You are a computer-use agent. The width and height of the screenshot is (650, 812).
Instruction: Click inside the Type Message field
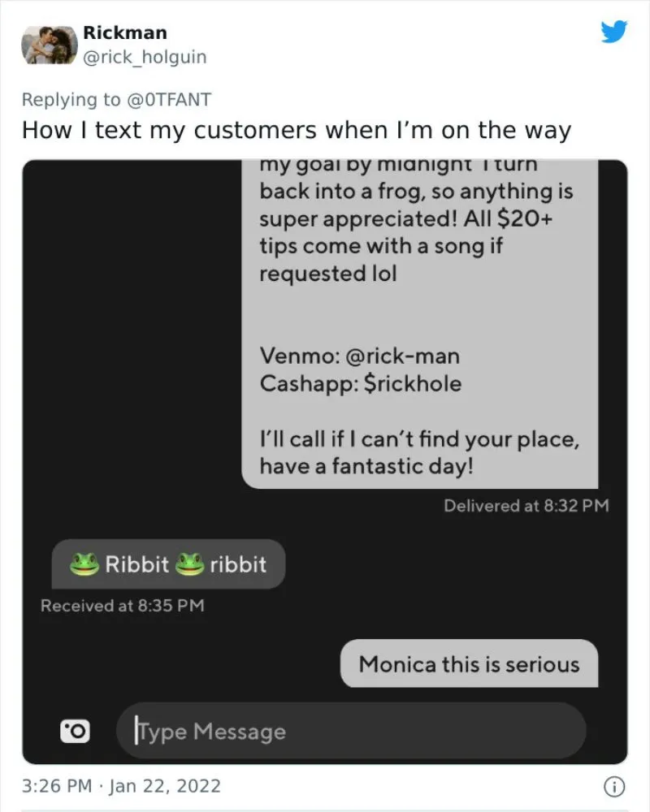(x=352, y=732)
